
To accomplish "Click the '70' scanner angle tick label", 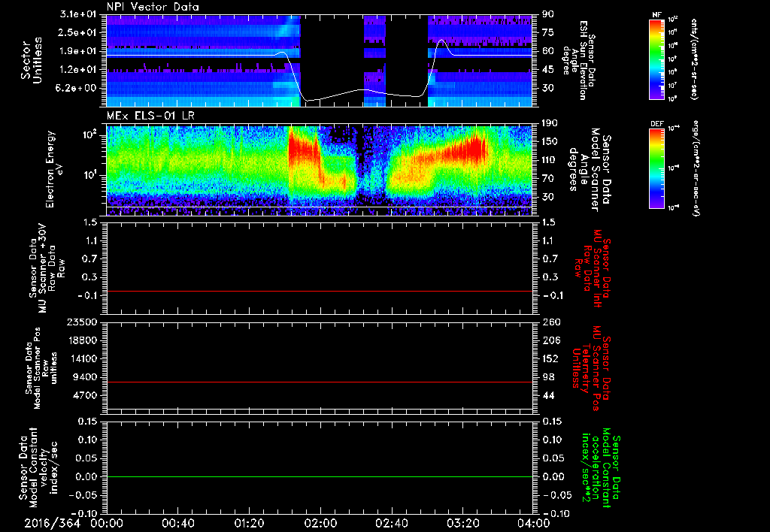I will coord(548,179).
